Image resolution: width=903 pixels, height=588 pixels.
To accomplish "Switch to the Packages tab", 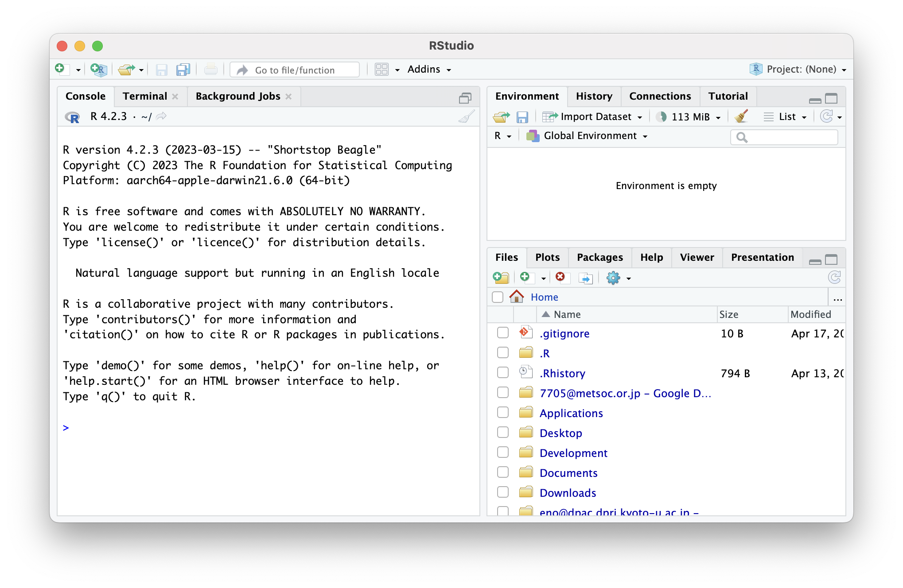I will click(600, 258).
